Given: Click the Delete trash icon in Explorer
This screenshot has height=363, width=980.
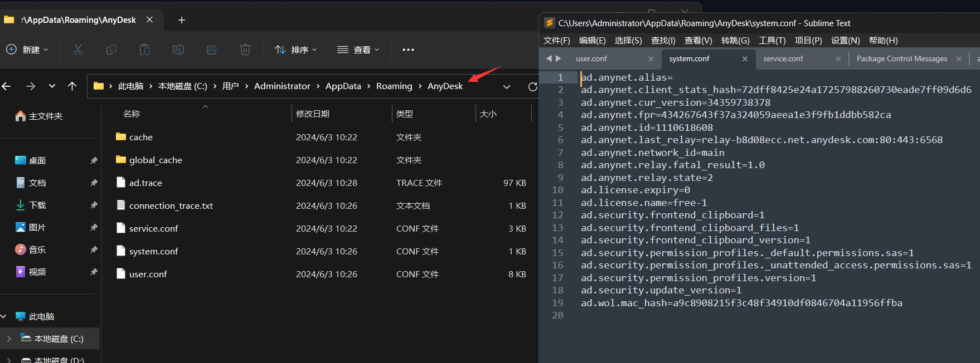Looking at the screenshot, I should [x=245, y=50].
